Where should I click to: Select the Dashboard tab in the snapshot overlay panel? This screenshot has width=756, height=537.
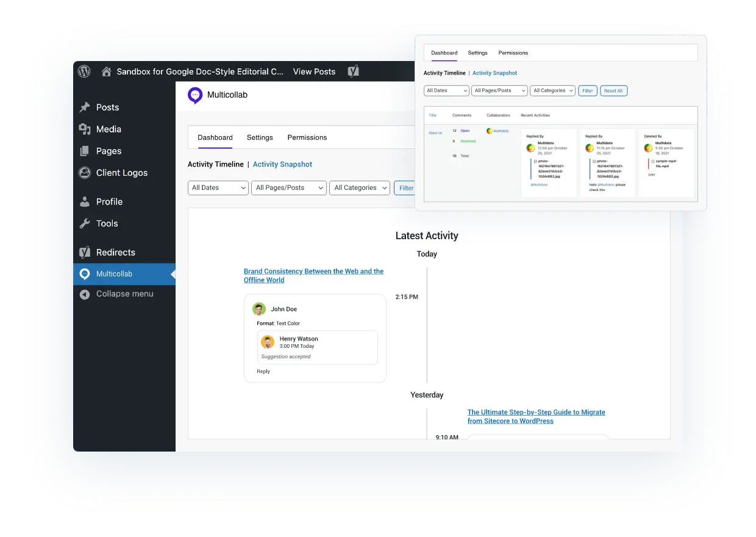click(444, 52)
